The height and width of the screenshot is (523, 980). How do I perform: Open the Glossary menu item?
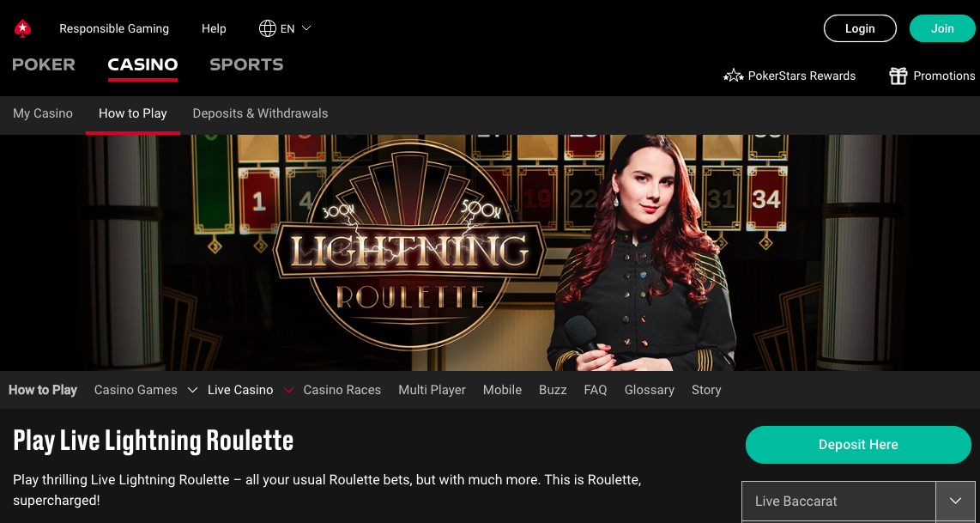tap(650, 390)
